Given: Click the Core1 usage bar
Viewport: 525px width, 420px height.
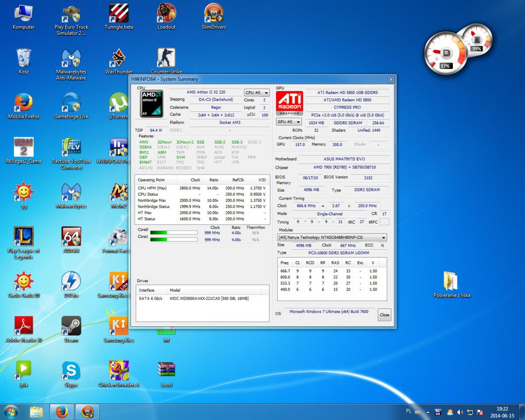Looking at the screenshot, I should coord(174,239).
